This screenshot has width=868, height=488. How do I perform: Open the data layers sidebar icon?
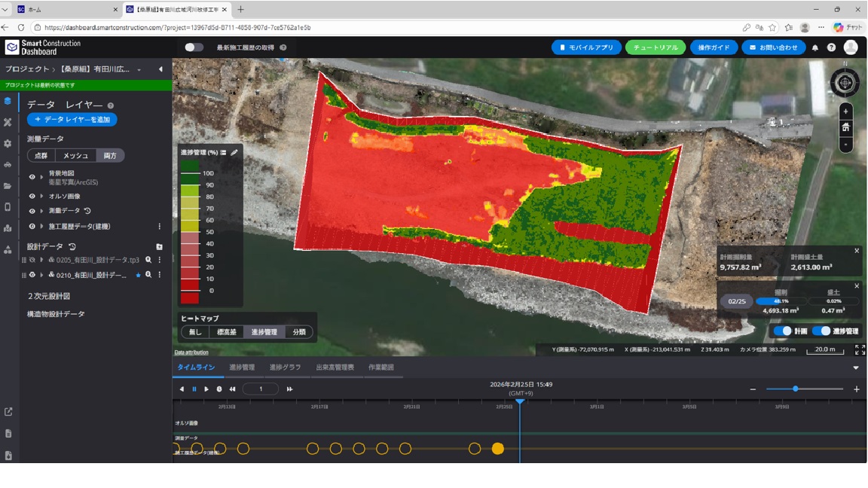pos(8,101)
